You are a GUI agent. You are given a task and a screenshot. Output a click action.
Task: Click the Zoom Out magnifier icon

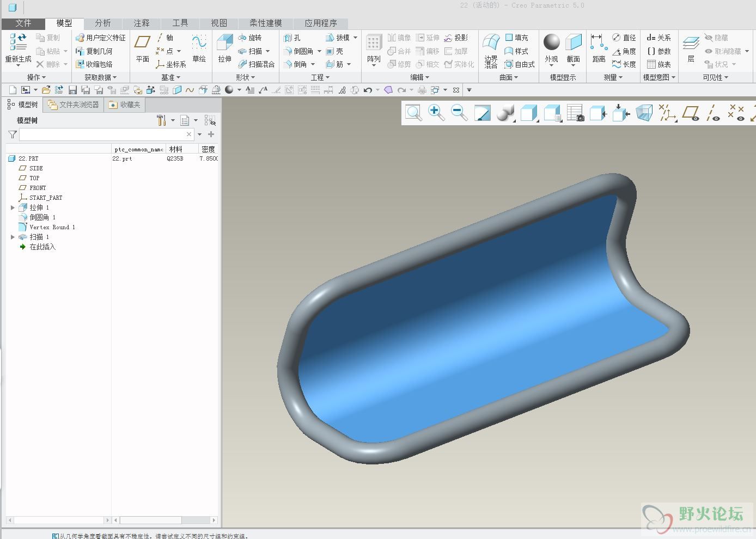coord(460,113)
